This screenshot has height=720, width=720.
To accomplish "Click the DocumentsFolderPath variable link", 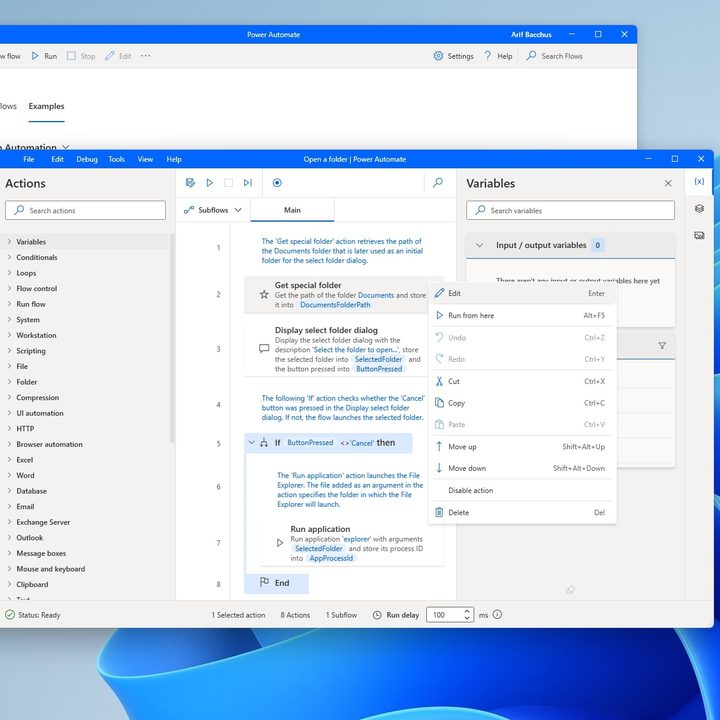I will pos(335,304).
